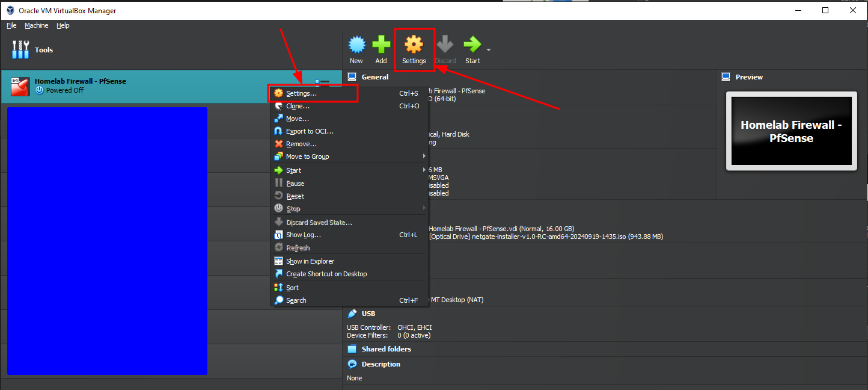Viewport: 868px width, 390px height.
Task: Click the Add machine green plus icon
Action: (x=381, y=49)
